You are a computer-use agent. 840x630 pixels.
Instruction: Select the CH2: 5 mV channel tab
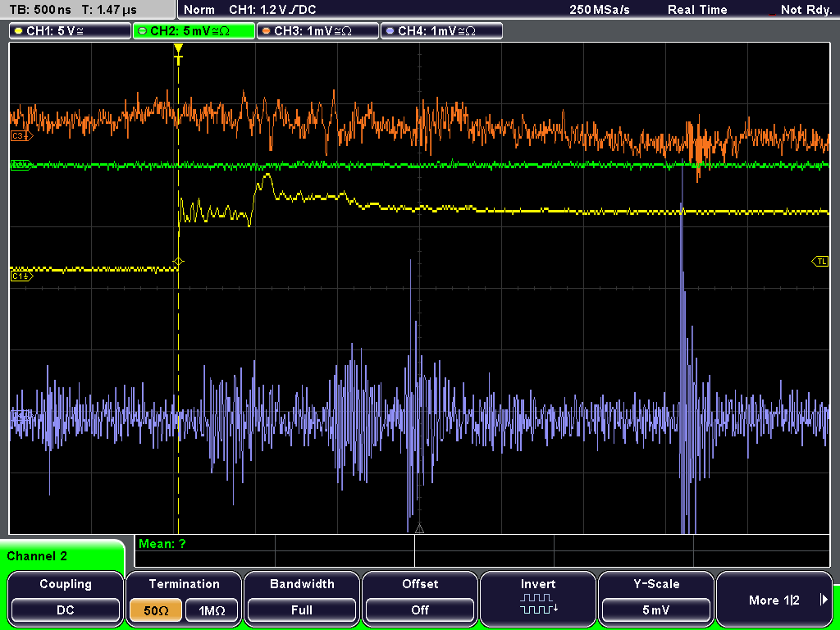tap(194, 31)
